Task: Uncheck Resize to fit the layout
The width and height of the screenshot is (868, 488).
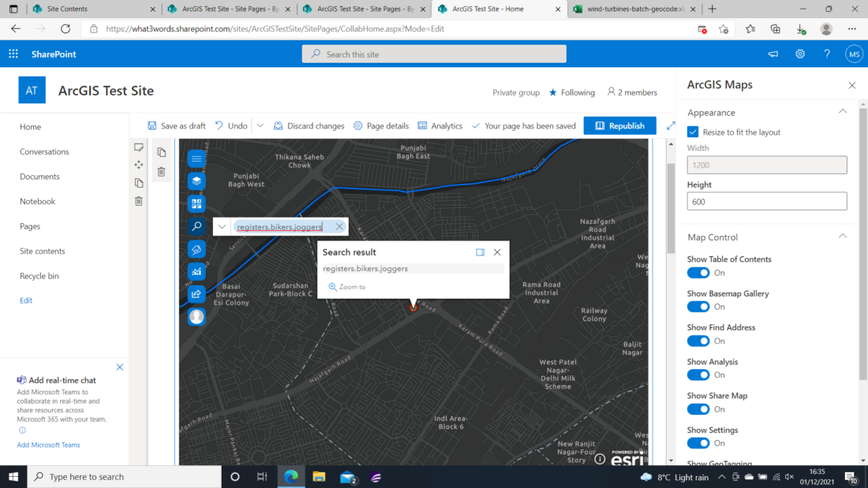Action: 693,132
